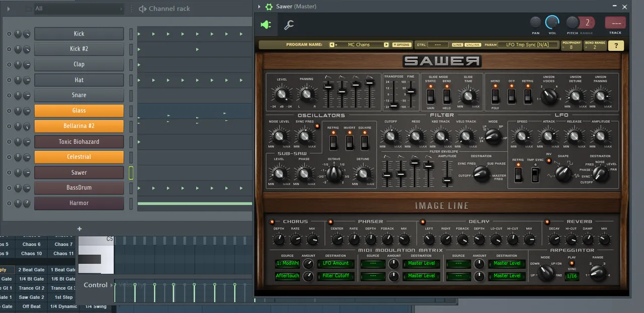Select the next Sawer program preset arrow

point(386,45)
